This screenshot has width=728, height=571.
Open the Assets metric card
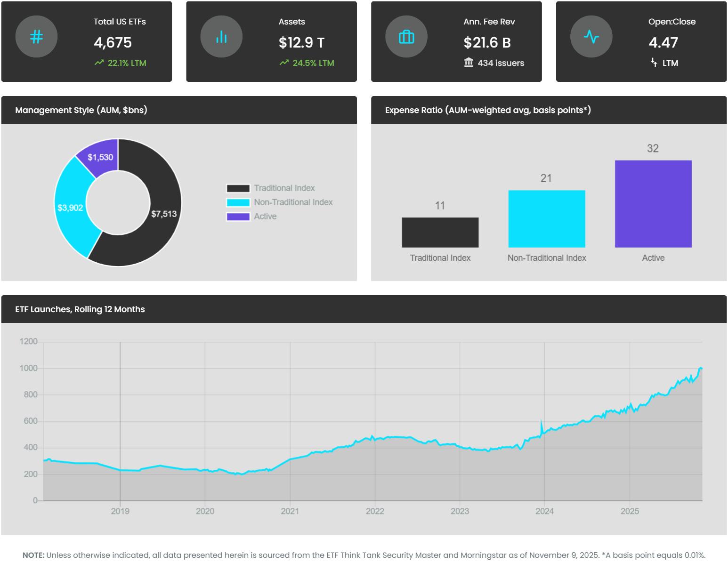[272, 41]
